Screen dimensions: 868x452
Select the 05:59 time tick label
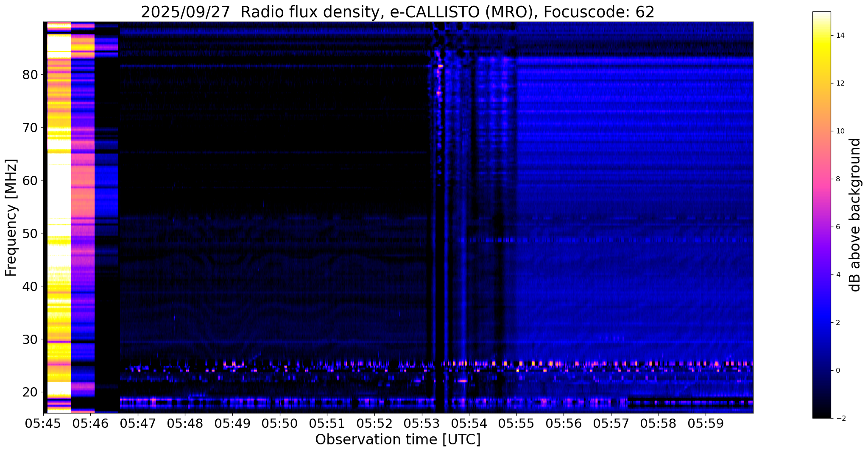(705, 423)
